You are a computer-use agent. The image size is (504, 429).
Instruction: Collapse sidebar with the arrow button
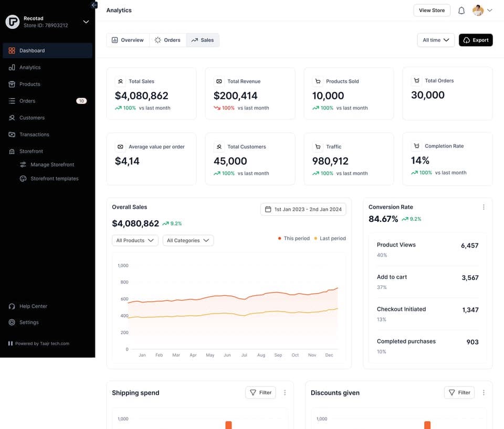tap(94, 5)
